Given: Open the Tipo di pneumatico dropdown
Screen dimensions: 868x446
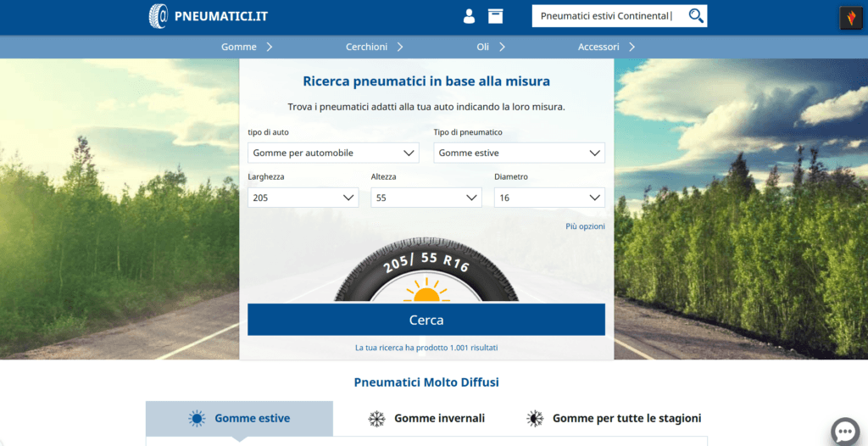Looking at the screenshot, I should (520, 153).
